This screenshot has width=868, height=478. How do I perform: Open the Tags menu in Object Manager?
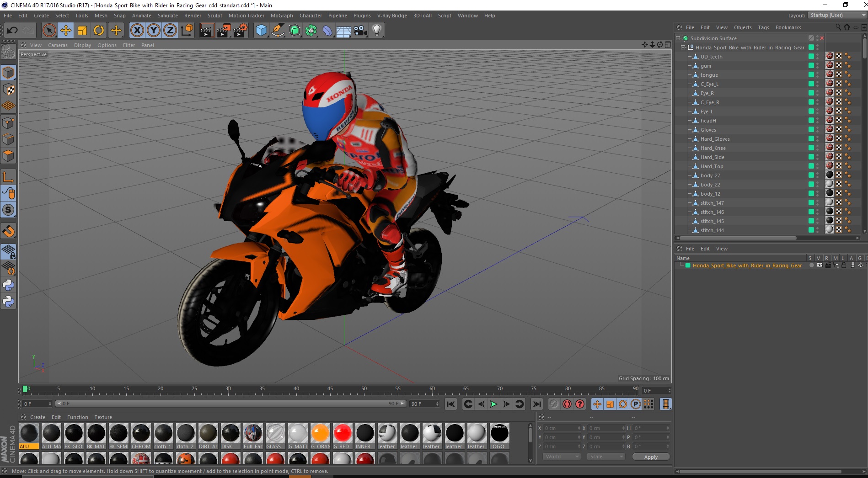(763, 27)
